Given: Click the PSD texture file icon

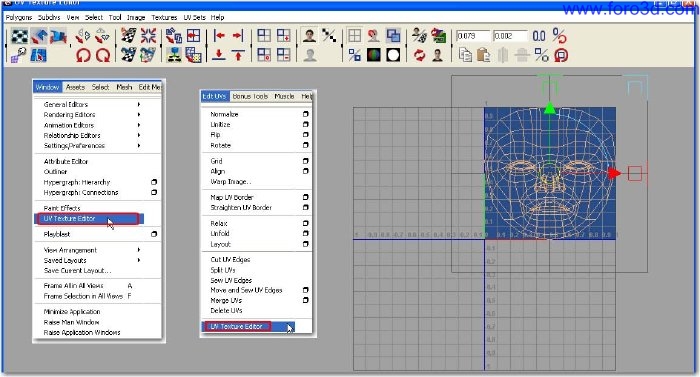Looking at the screenshot, I should click(x=438, y=36).
